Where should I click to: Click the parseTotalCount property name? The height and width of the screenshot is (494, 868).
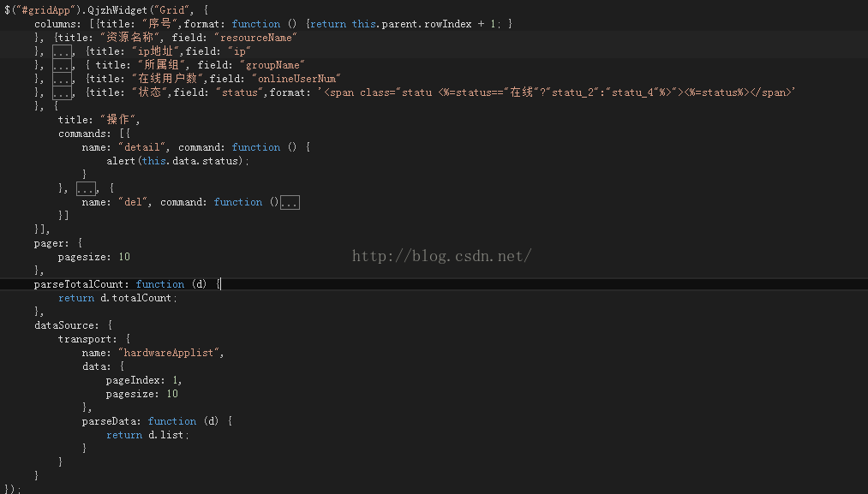click(x=81, y=284)
